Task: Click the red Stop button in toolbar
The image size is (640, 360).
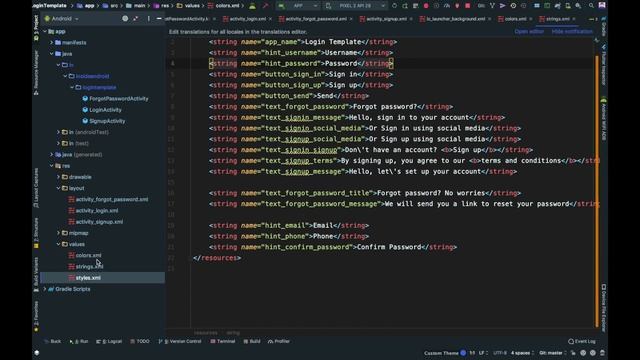Action: click(x=468, y=6)
